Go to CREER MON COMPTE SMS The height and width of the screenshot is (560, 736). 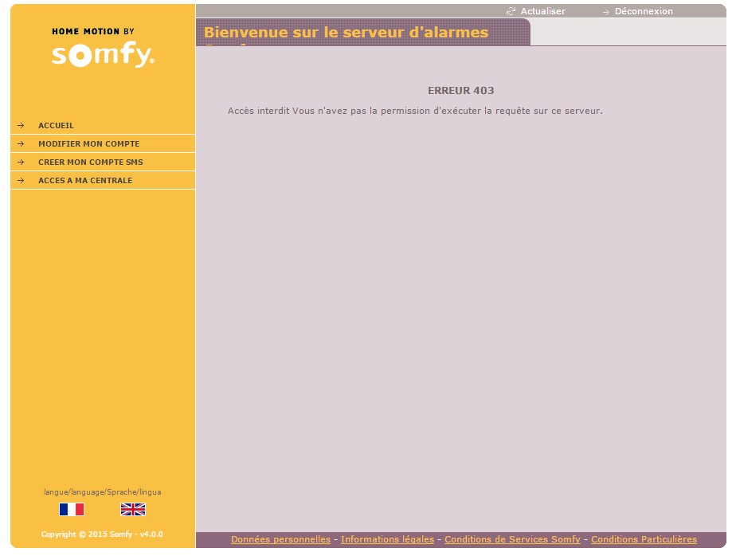click(90, 163)
